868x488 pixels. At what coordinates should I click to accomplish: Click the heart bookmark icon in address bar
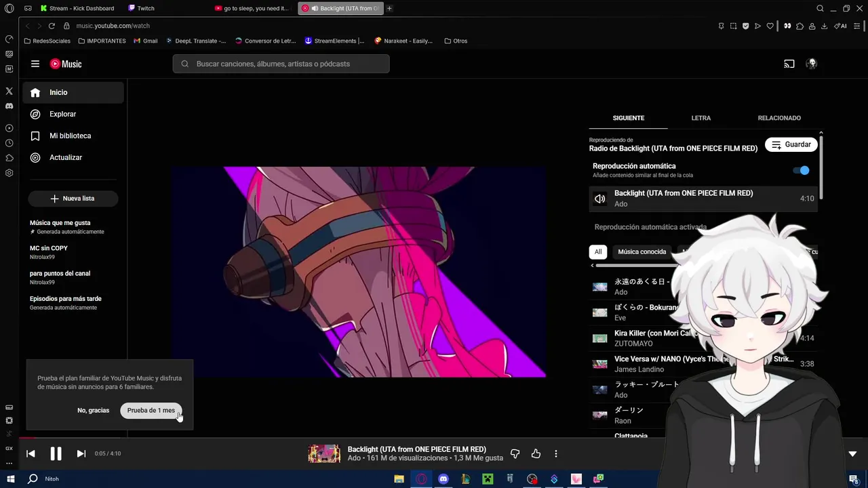(770, 26)
